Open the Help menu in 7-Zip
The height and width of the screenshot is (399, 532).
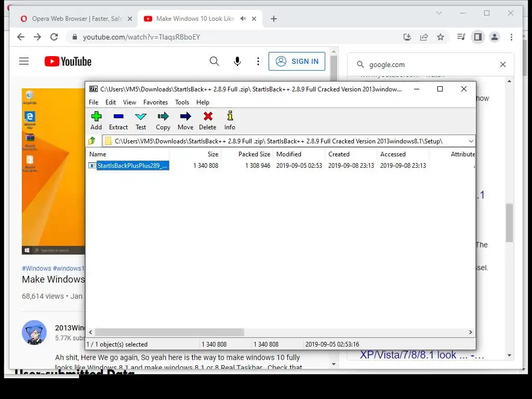[203, 102]
